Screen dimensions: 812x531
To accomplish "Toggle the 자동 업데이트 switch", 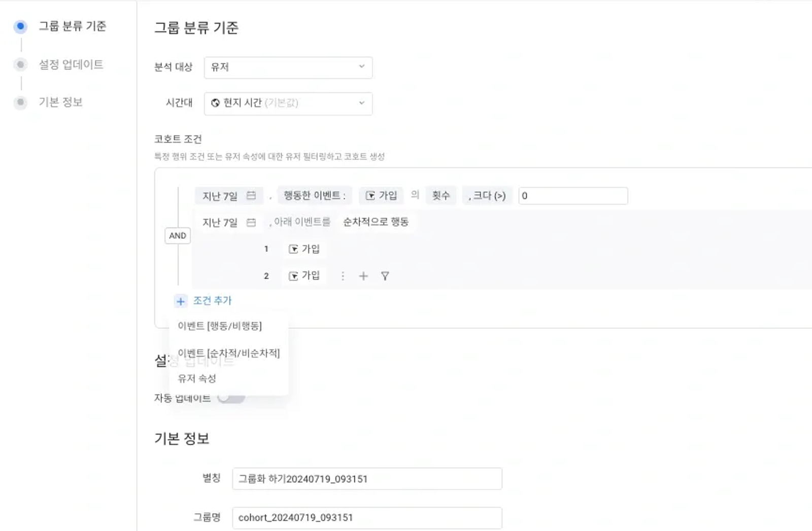I will coord(231,398).
